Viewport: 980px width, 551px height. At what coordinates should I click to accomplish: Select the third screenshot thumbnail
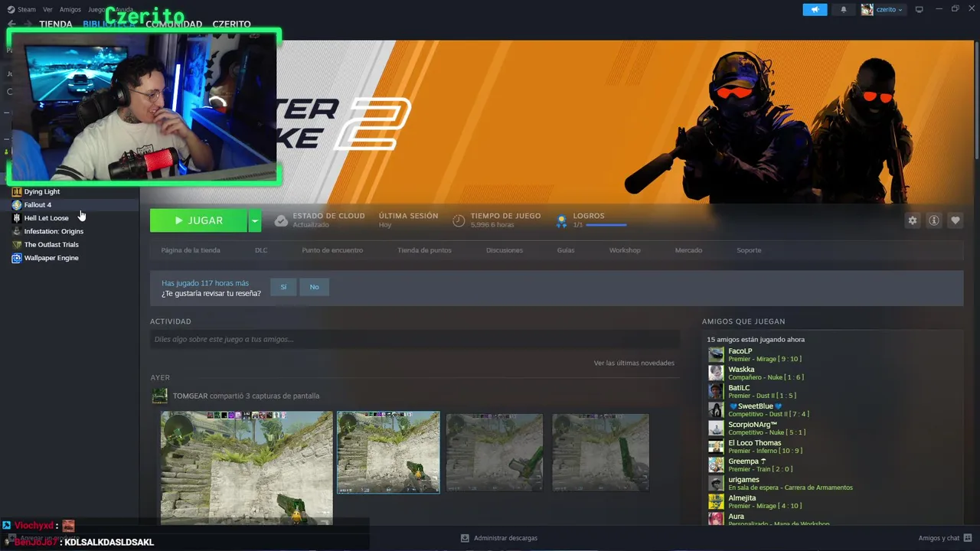(495, 452)
